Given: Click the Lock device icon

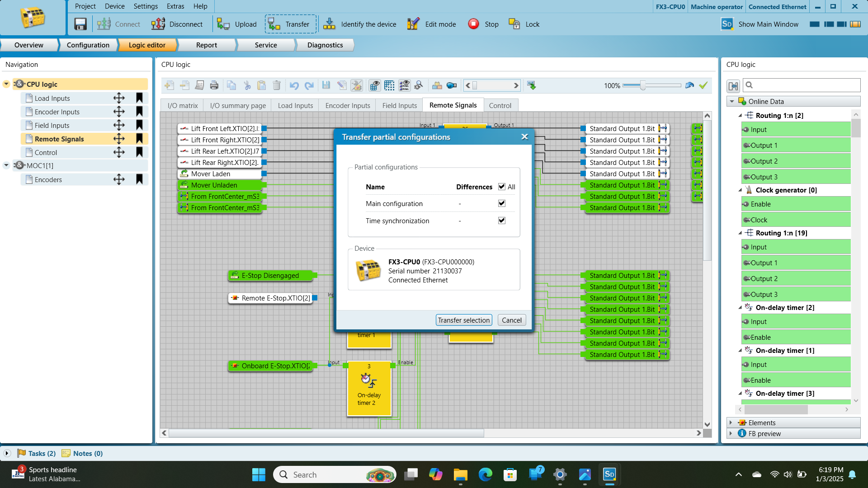Looking at the screenshot, I should (514, 24).
